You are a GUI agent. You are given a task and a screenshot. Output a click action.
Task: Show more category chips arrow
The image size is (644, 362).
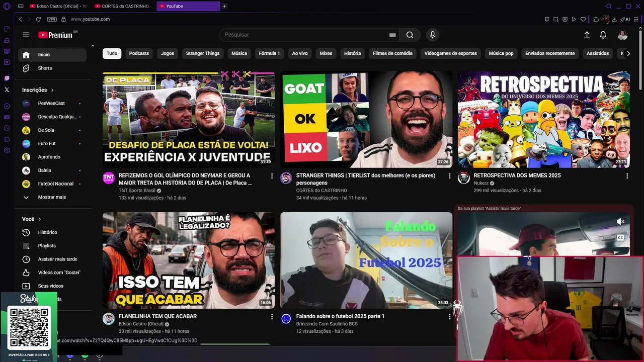pos(628,53)
